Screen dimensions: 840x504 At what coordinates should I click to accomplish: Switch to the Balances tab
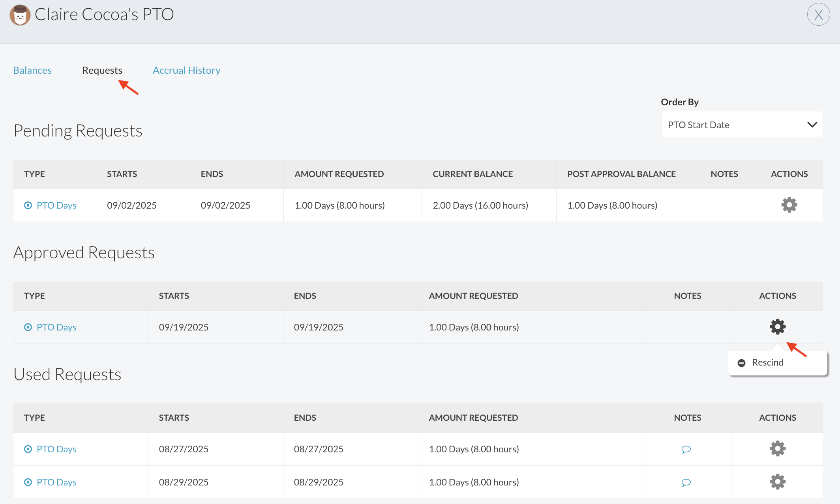click(32, 70)
